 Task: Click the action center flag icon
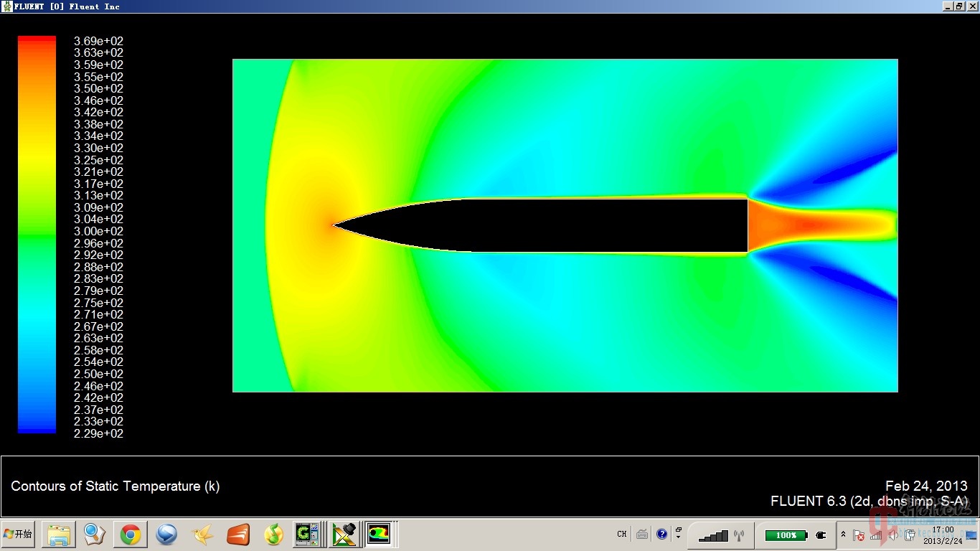859,535
